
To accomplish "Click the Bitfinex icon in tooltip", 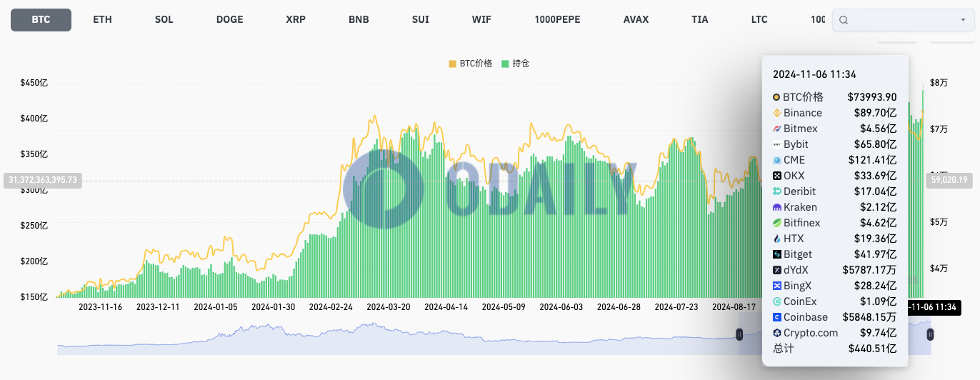I will coord(777,223).
